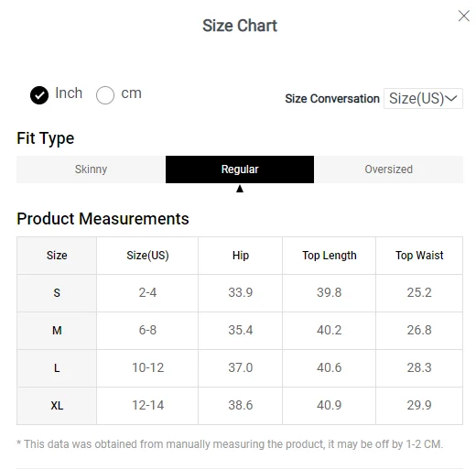Click the black triangle pointer under Regular
Screen dimensions: 476x470
(240, 189)
